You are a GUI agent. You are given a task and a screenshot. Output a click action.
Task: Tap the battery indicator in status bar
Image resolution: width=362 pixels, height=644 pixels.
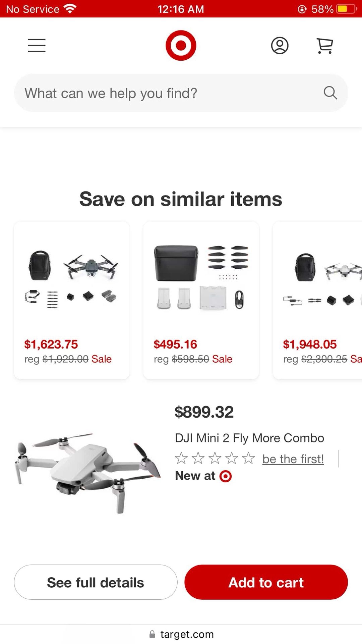[x=348, y=9]
